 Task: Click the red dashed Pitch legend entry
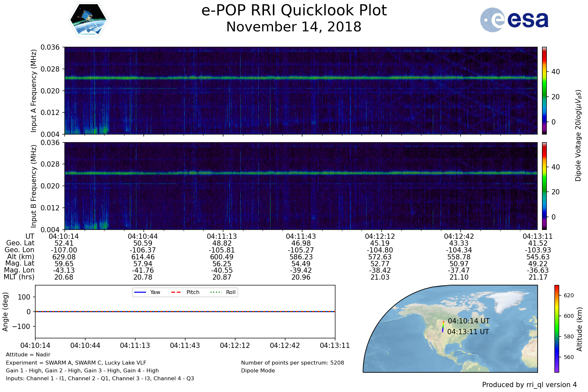tap(185, 292)
